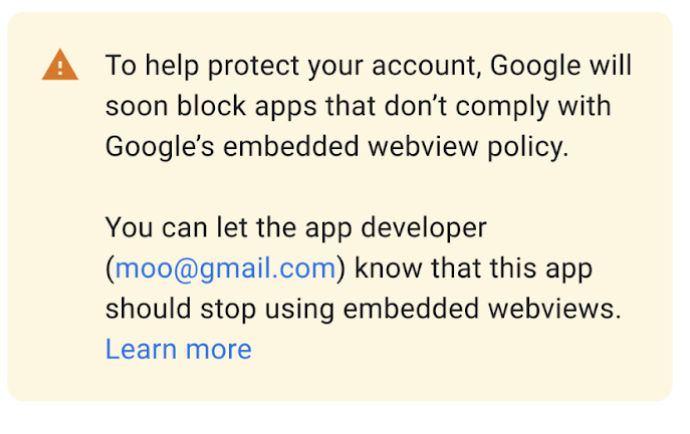690x434 pixels.
Task: Open the Learn more link
Action: tap(178, 349)
